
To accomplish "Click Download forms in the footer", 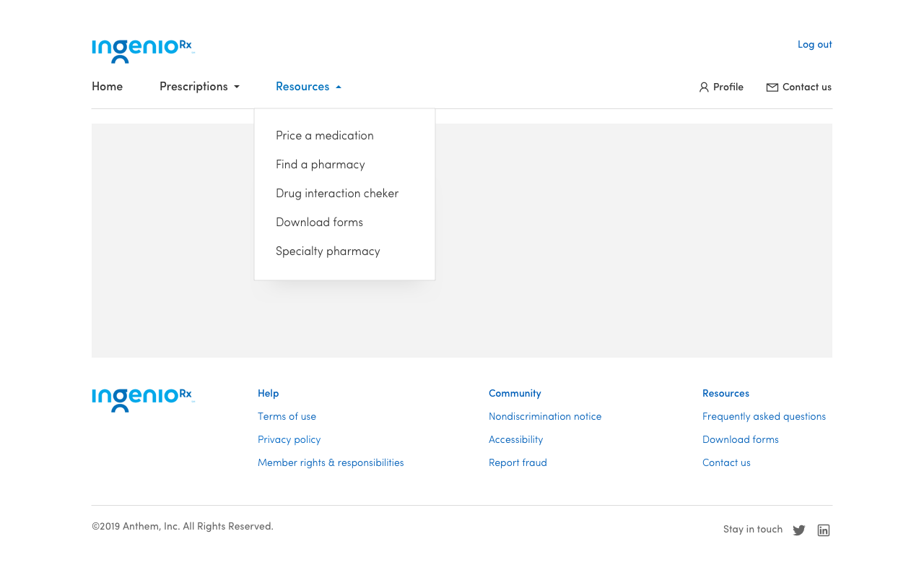I will tap(741, 440).
